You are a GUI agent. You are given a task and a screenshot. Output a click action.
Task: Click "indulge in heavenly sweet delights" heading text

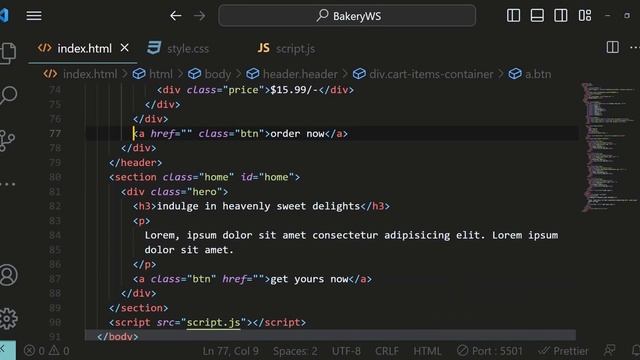[x=258, y=207]
